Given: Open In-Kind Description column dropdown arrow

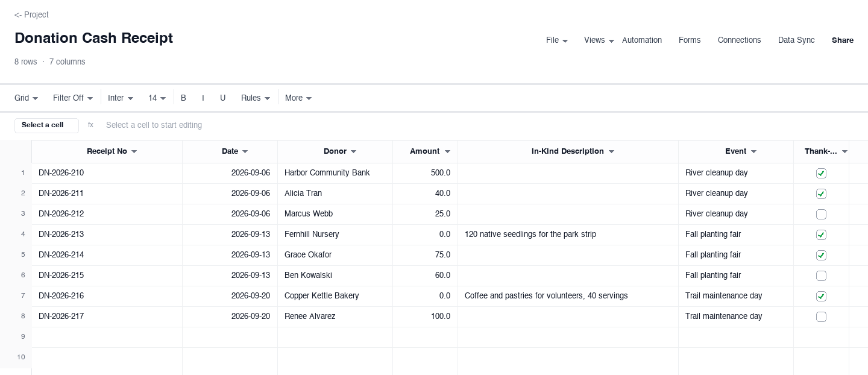Looking at the screenshot, I should [x=611, y=151].
